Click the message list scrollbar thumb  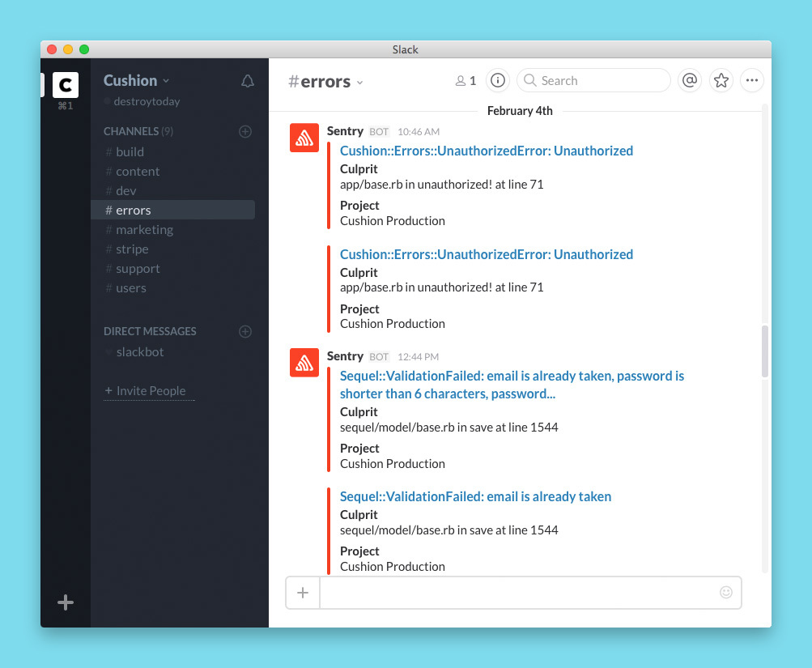(x=765, y=351)
